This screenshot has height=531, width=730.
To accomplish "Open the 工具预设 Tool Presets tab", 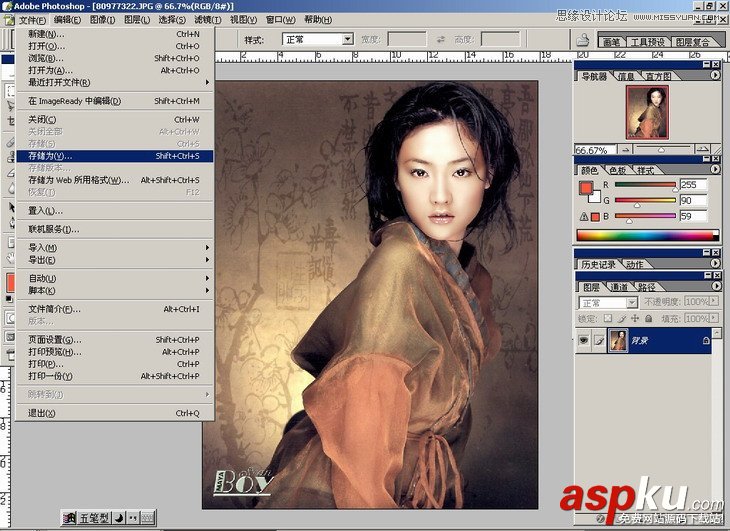I will [x=648, y=42].
